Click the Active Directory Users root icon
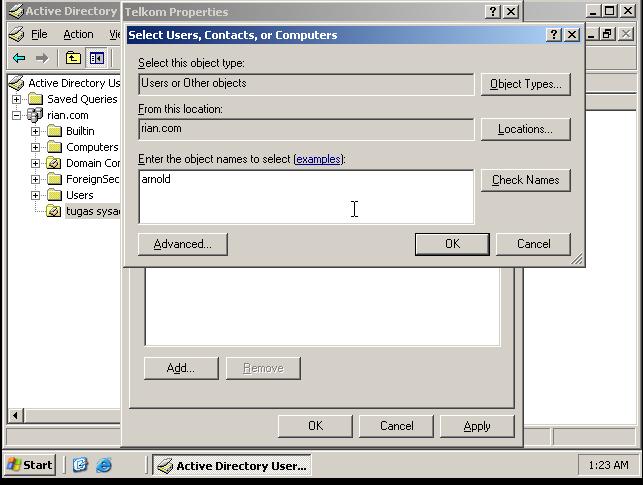643x485 pixels. 16,83
